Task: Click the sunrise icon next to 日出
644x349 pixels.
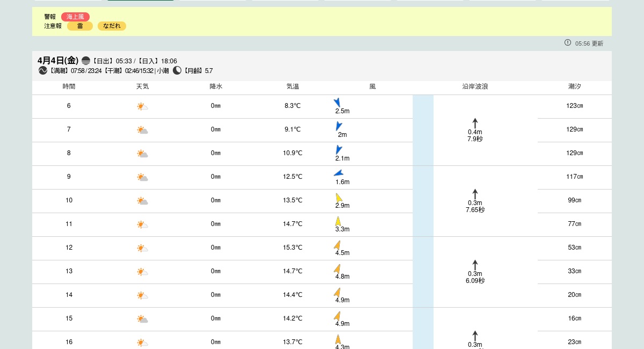Action: (x=86, y=61)
